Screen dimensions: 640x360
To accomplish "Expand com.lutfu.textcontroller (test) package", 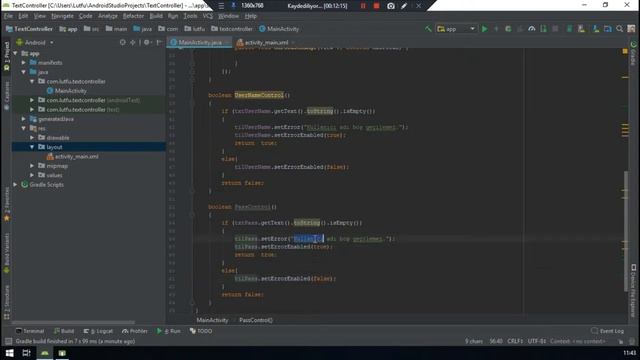I will click(x=32, y=109).
